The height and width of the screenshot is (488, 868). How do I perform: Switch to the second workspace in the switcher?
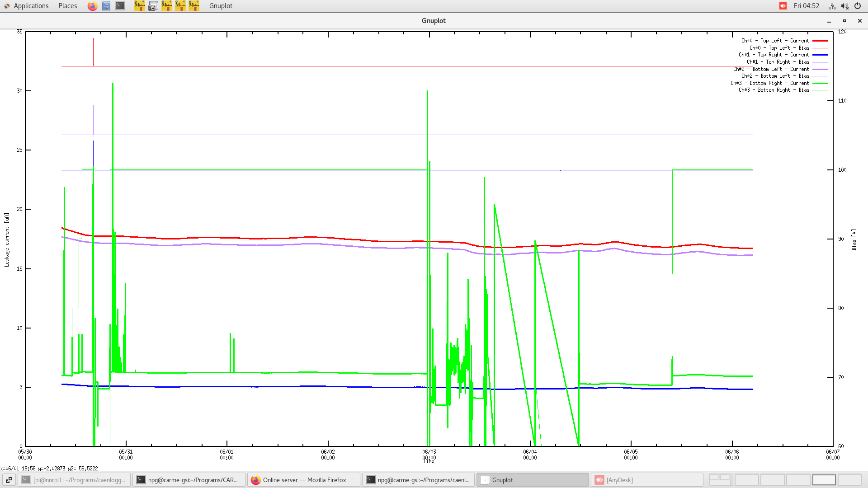[x=747, y=479]
